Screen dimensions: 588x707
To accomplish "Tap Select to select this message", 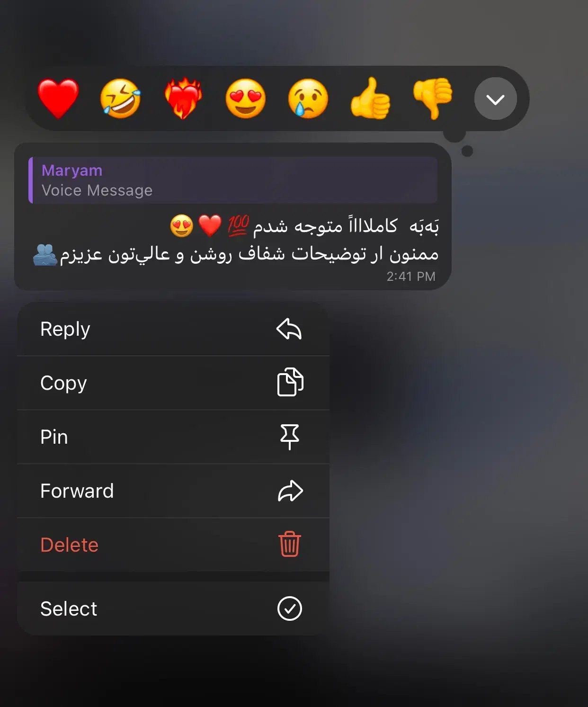I will 173,609.
